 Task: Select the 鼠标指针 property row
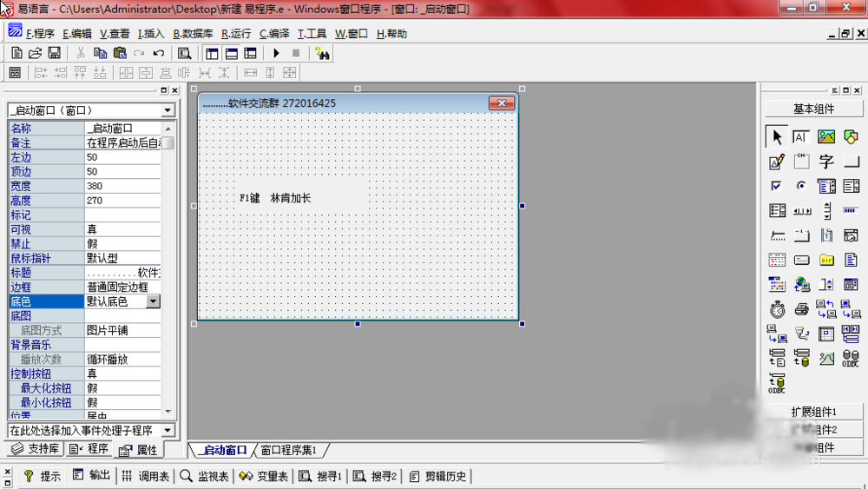tap(85, 258)
